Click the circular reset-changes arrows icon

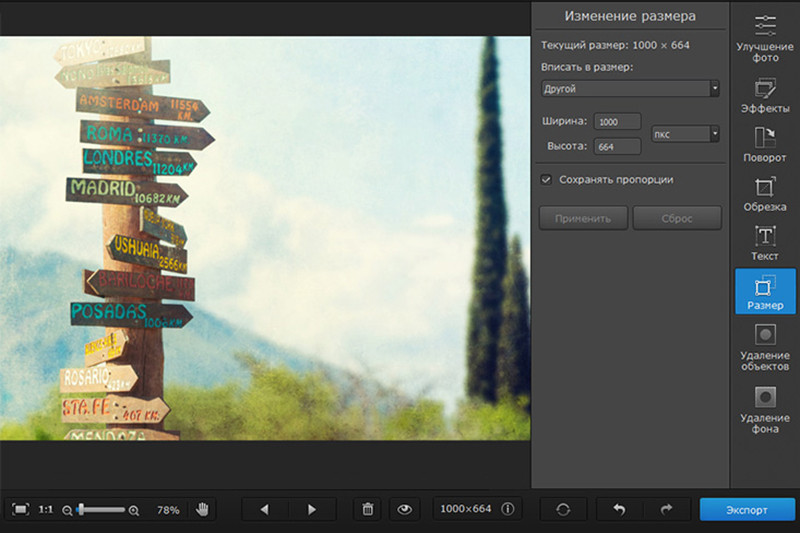[563, 509]
